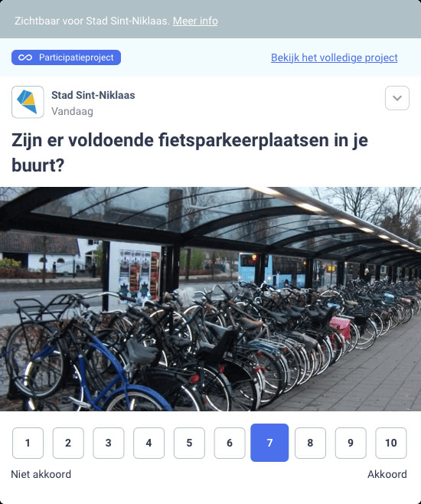Image resolution: width=421 pixels, height=504 pixels.
Task: Click the infinity icon in Participatieproject badge
Action: click(25, 57)
